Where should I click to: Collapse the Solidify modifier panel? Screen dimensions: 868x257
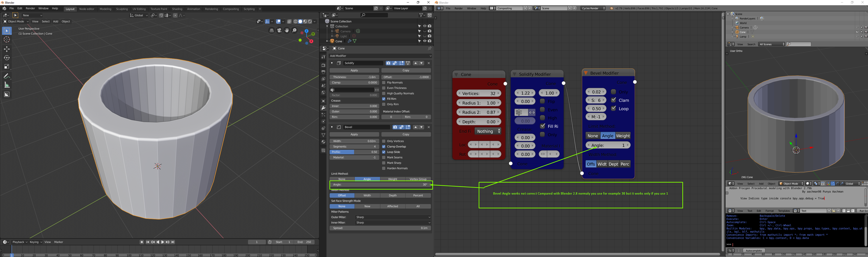pyautogui.click(x=332, y=63)
